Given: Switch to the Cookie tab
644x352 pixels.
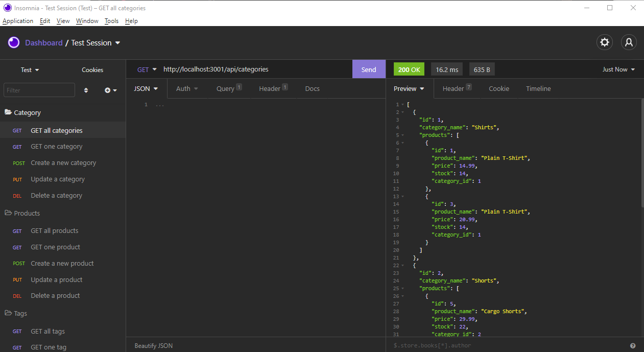Looking at the screenshot, I should click(499, 88).
